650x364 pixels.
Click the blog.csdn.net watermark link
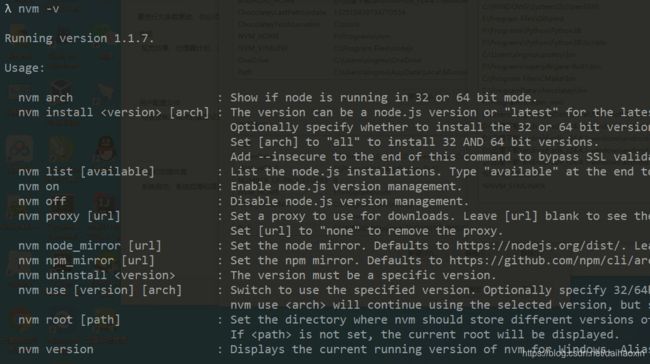tap(584, 354)
